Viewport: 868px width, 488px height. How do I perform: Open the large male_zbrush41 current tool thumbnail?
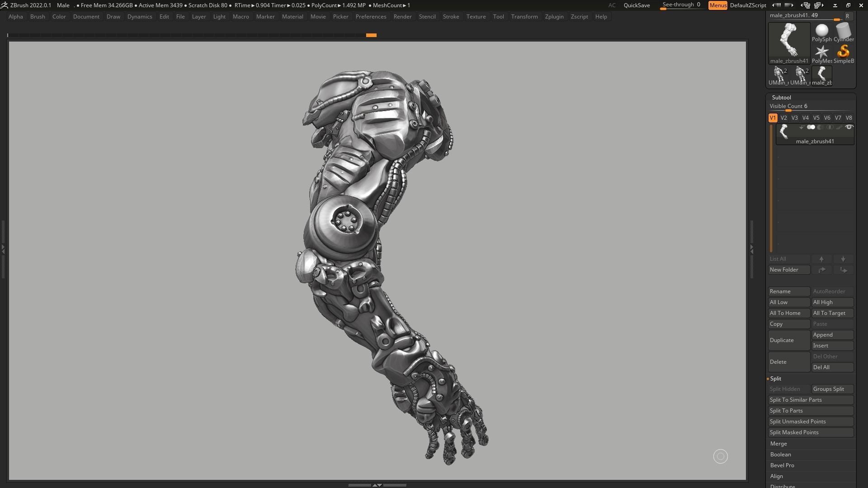pyautogui.click(x=789, y=43)
